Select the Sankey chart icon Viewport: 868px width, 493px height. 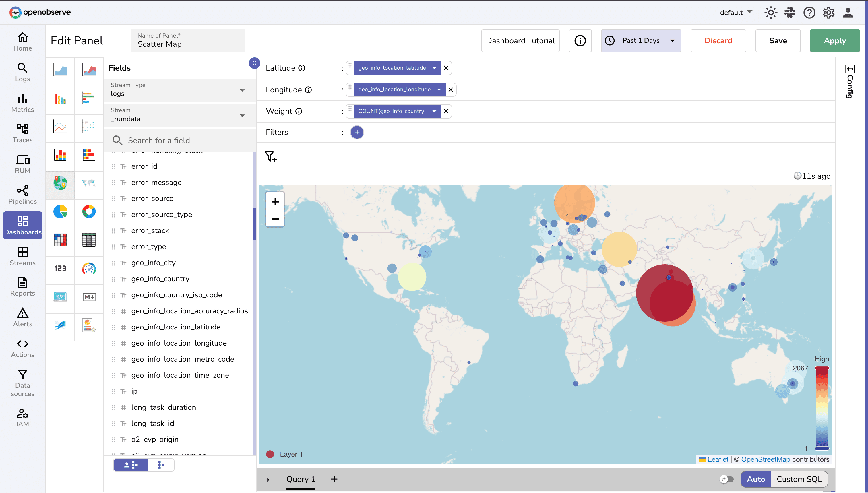[x=60, y=326]
